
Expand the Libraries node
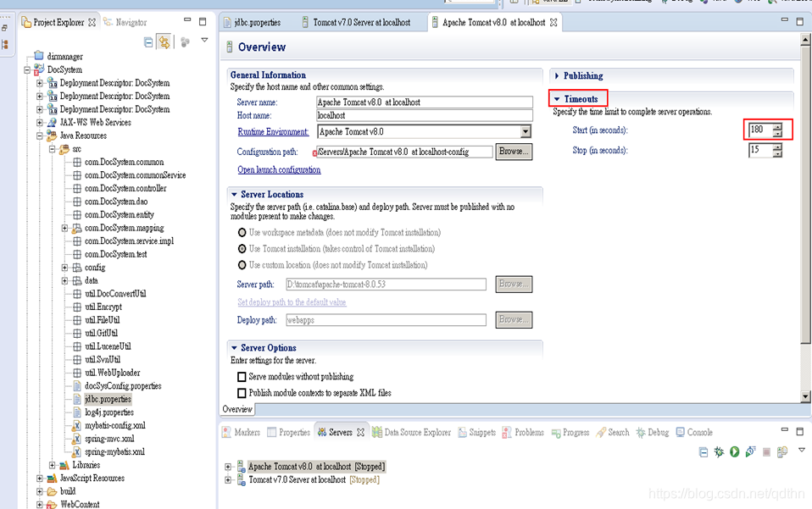53,465
